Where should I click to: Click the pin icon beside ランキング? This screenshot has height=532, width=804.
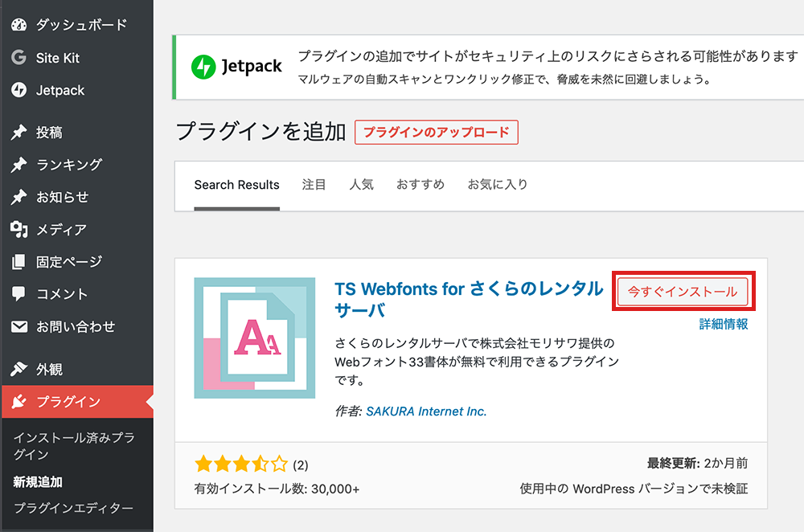pos(19,165)
